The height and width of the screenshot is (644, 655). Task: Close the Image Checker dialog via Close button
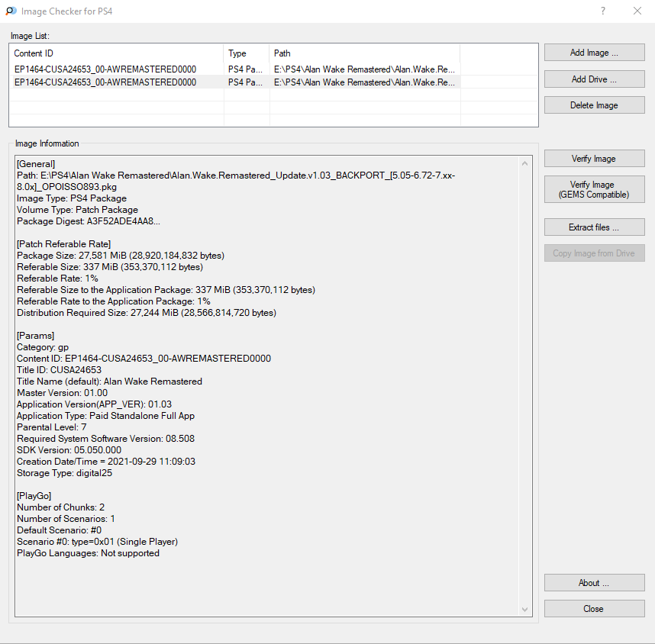[x=594, y=609]
